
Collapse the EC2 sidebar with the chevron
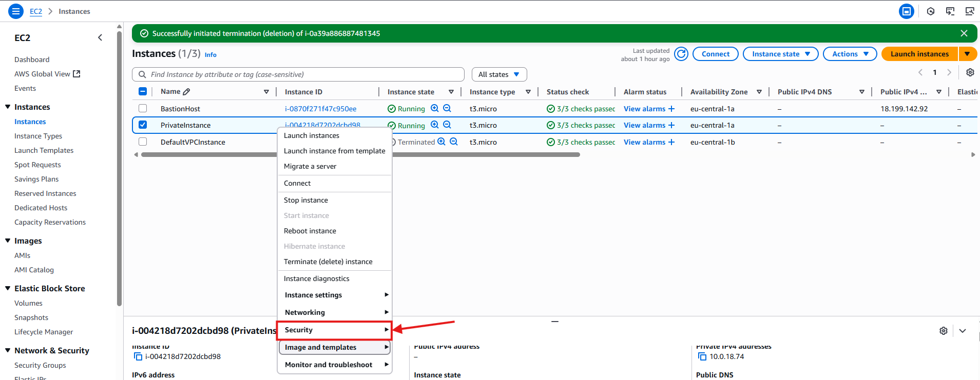click(100, 37)
